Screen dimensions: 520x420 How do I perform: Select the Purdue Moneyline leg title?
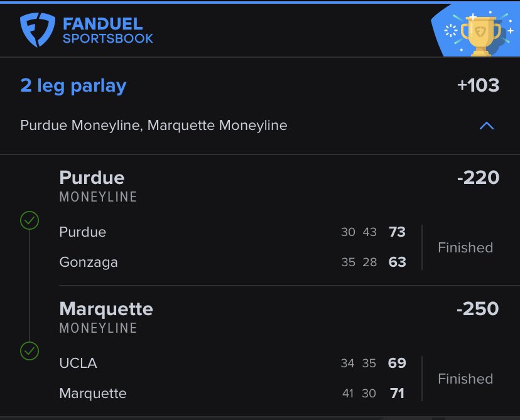click(98, 186)
